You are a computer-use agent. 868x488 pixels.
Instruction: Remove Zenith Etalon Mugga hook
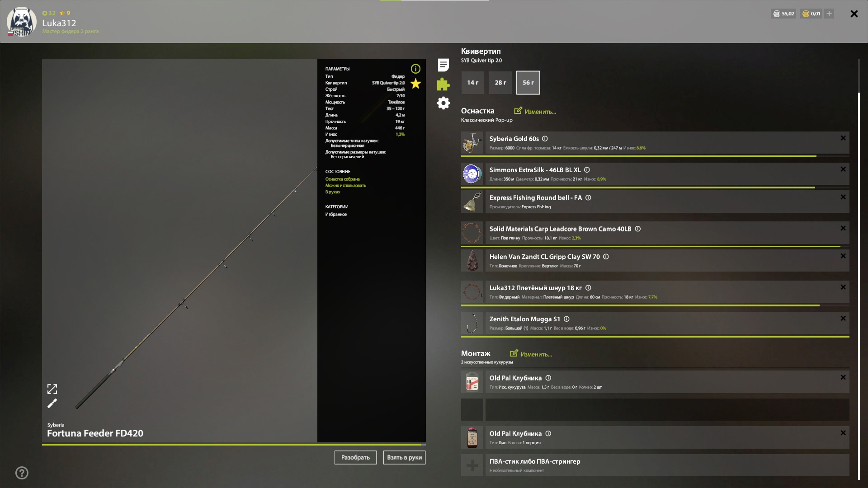(x=843, y=319)
